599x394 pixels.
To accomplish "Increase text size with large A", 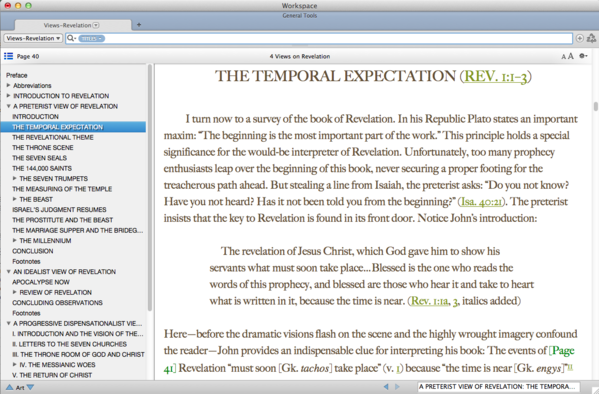I will [x=570, y=56].
